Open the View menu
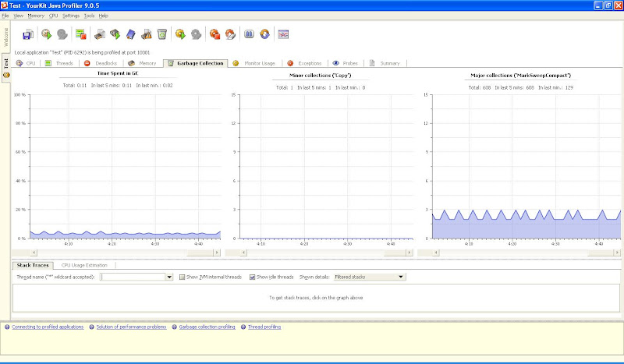 19,16
